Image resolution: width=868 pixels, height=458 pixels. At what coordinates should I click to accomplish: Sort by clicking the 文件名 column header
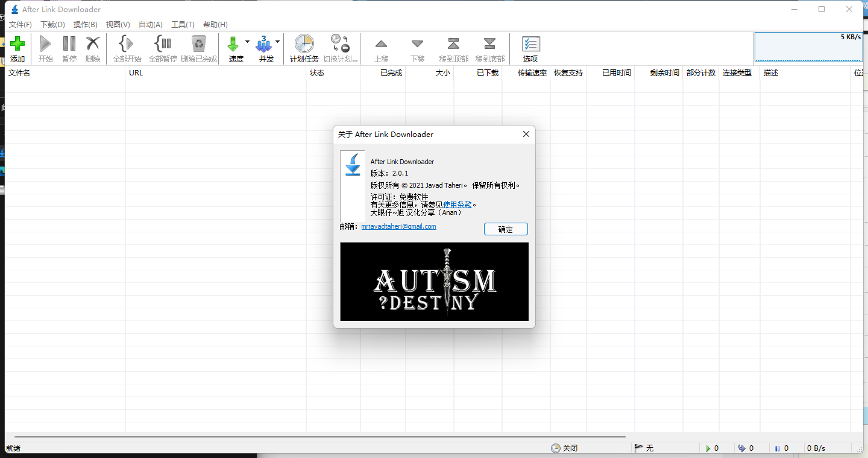click(18, 72)
